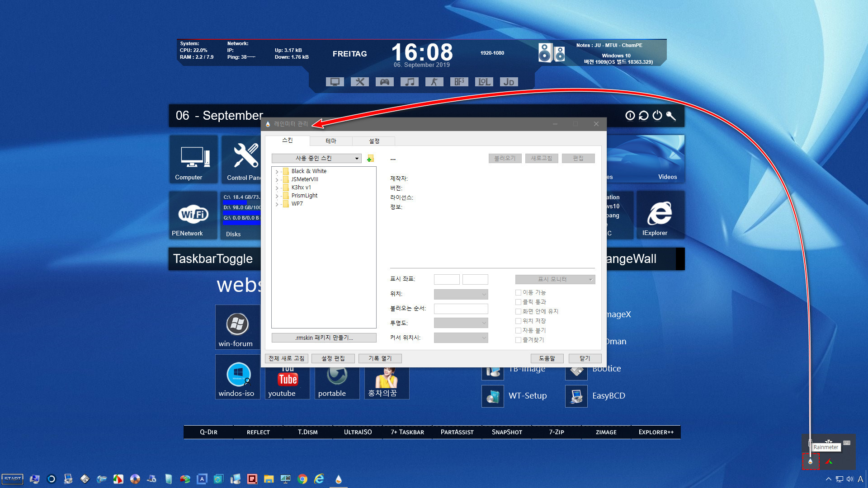Click the 불러오는 순서 input field
The width and height of the screenshot is (868, 488).
(461, 309)
